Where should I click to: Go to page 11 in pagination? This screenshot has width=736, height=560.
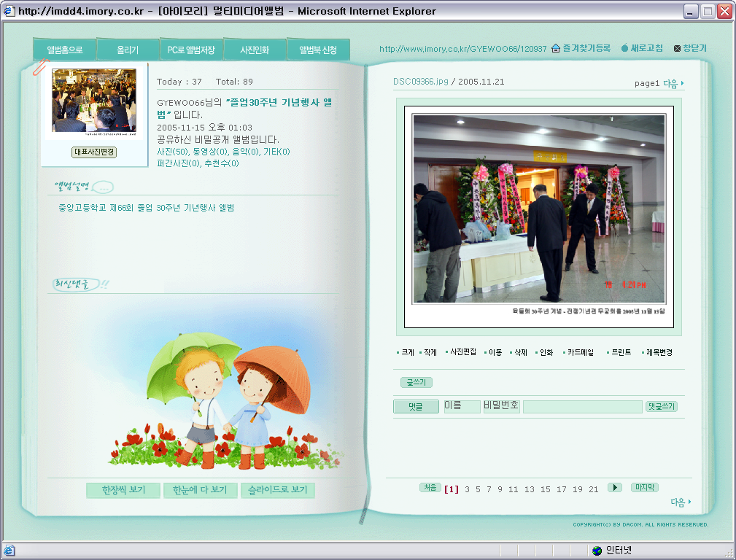point(514,489)
